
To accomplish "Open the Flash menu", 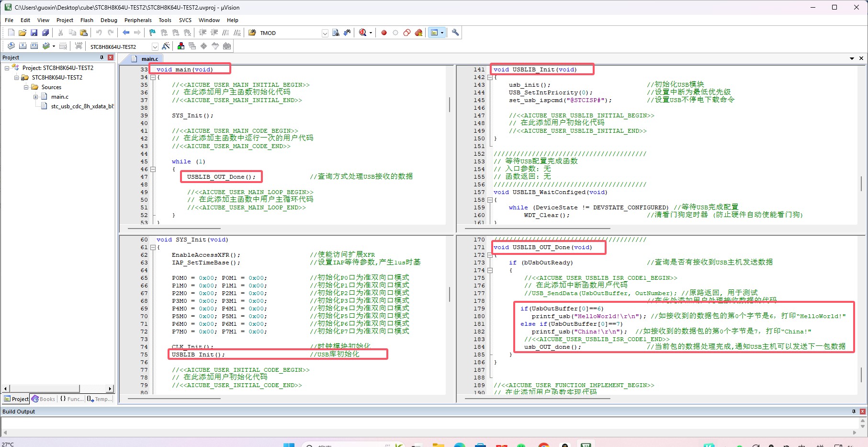I will tap(87, 20).
